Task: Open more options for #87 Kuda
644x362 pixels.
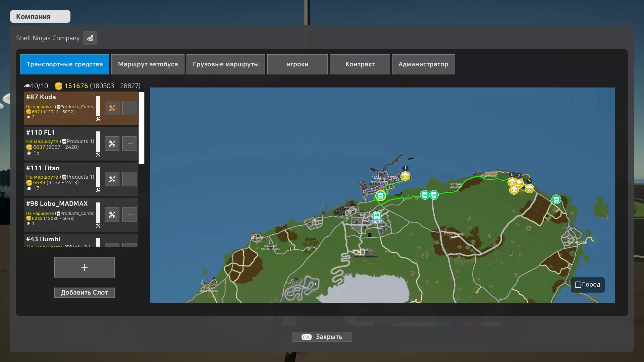Action: tap(130, 108)
